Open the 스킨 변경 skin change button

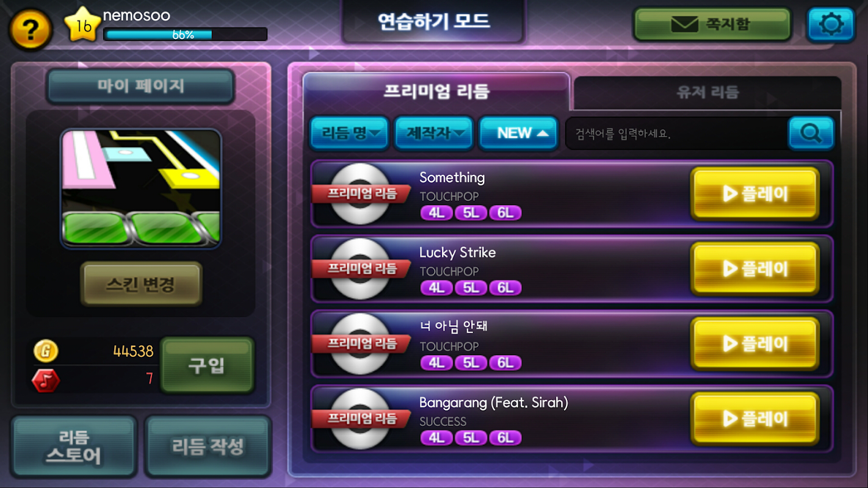(141, 284)
